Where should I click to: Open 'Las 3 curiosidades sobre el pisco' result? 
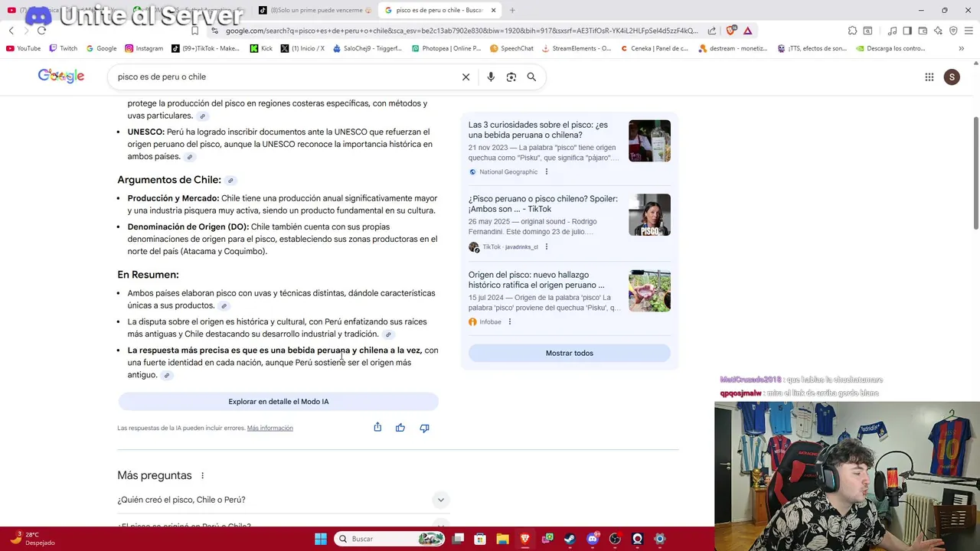539,130
